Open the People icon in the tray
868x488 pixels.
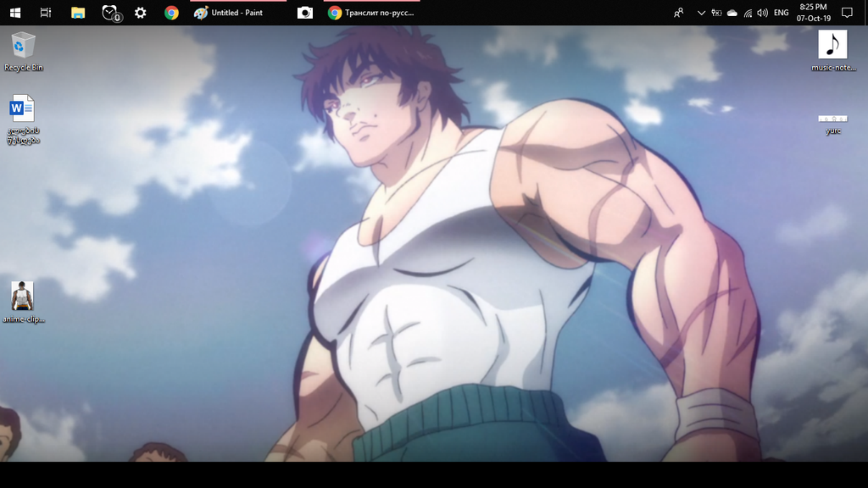[679, 13]
